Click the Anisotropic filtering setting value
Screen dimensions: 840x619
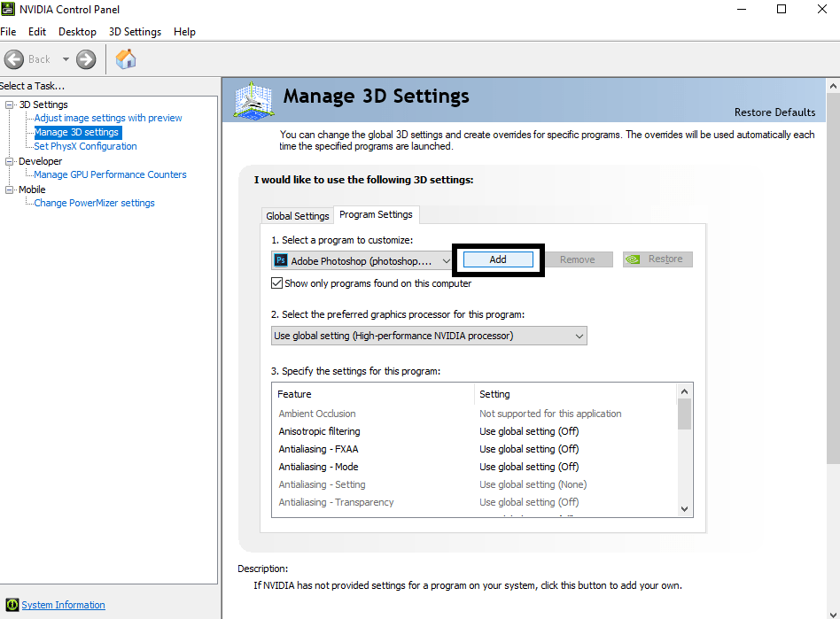(529, 431)
